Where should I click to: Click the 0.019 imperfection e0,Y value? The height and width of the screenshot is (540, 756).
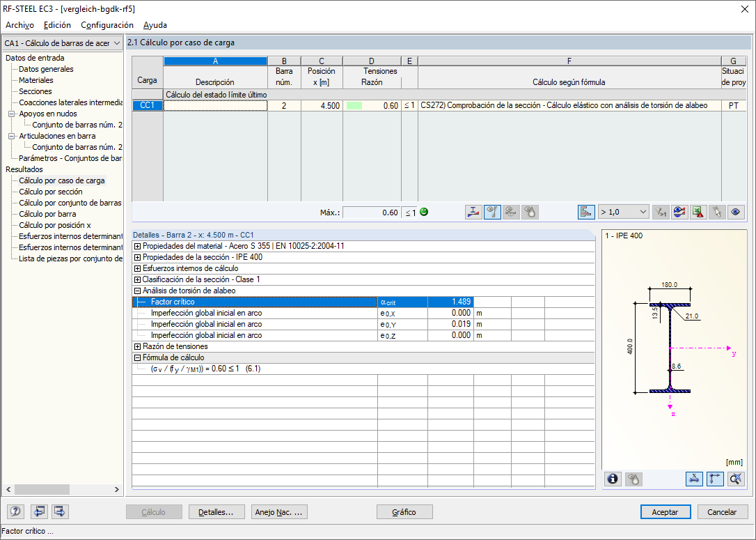pos(450,324)
